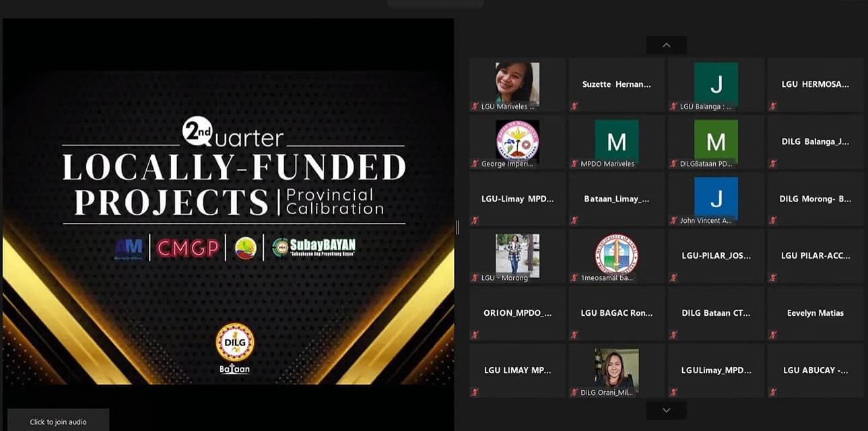Click muted mic icon on LGU HERMOSA... tile
868x431 pixels.
point(772,106)
